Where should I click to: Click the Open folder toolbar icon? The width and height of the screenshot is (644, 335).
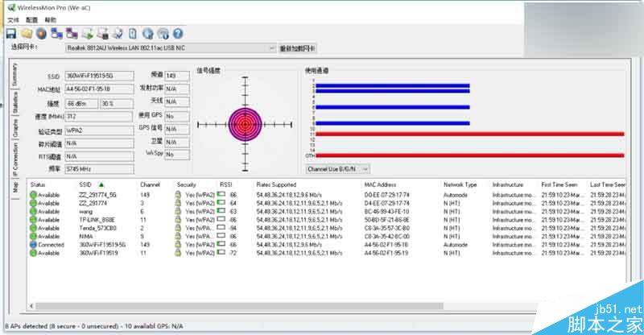pyautogui.click(x=26, y=33)
